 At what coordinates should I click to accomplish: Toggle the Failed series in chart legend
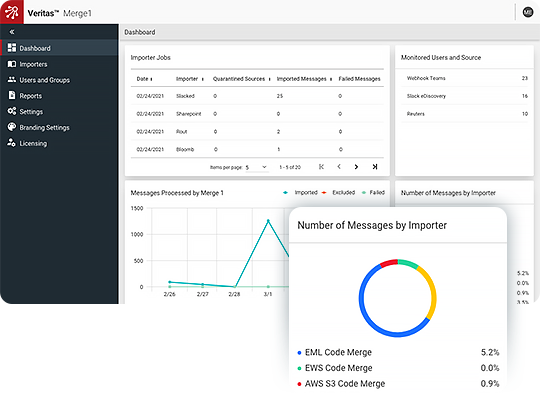(x=373, y=193)
